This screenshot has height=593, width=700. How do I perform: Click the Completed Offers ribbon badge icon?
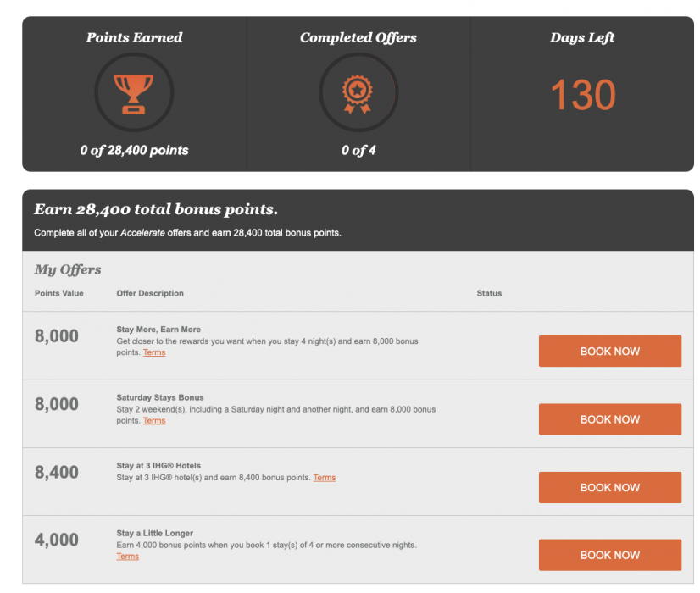click(x=358, y=91)
